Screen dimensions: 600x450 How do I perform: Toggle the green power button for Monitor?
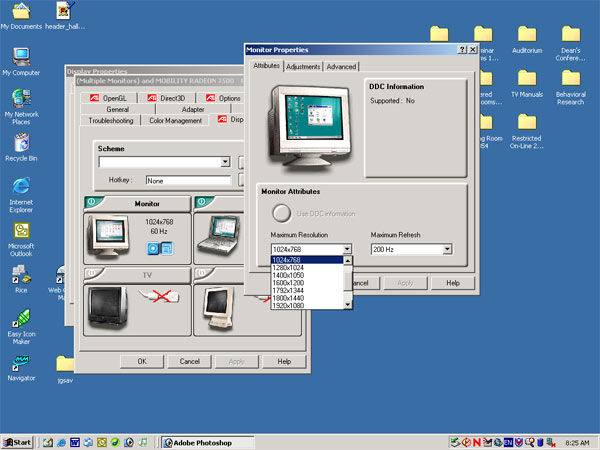click(93, 202)
